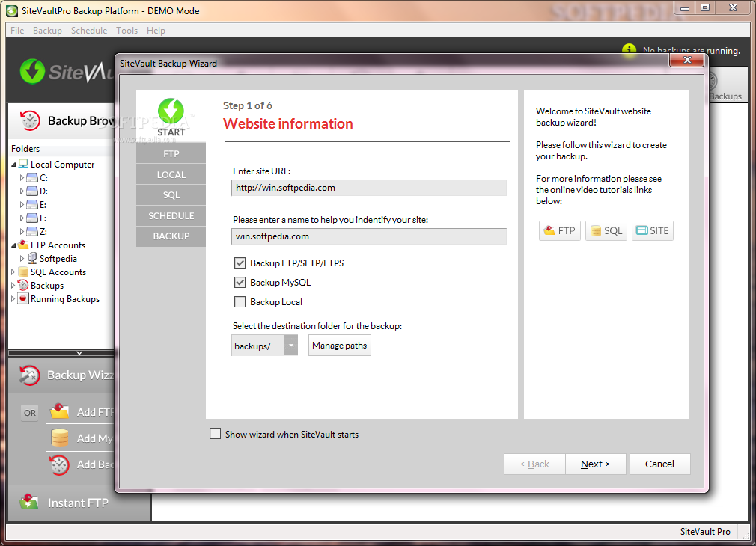Collapse the Local Computer tree node
Image resolution: width=756 pixels, height=546 pixels.
(13, 165)
